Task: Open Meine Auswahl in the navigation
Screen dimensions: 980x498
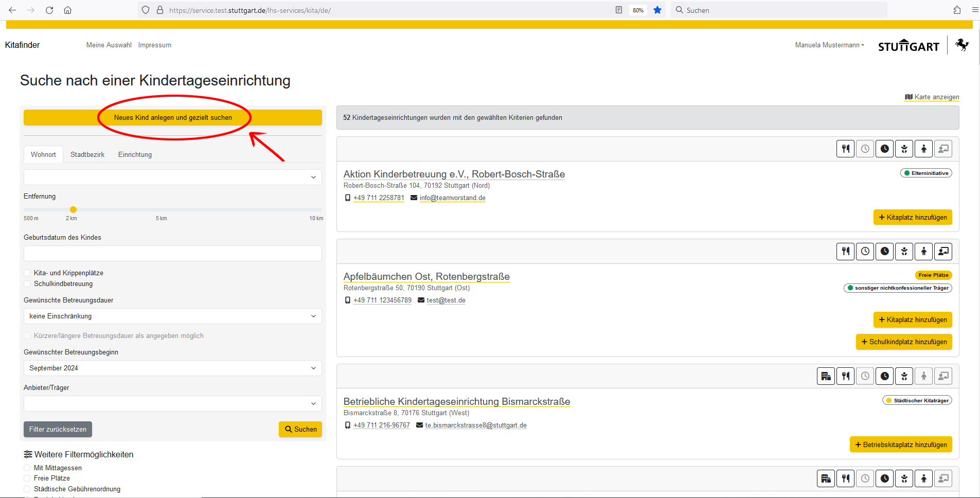Action: [x=109, y=45]
